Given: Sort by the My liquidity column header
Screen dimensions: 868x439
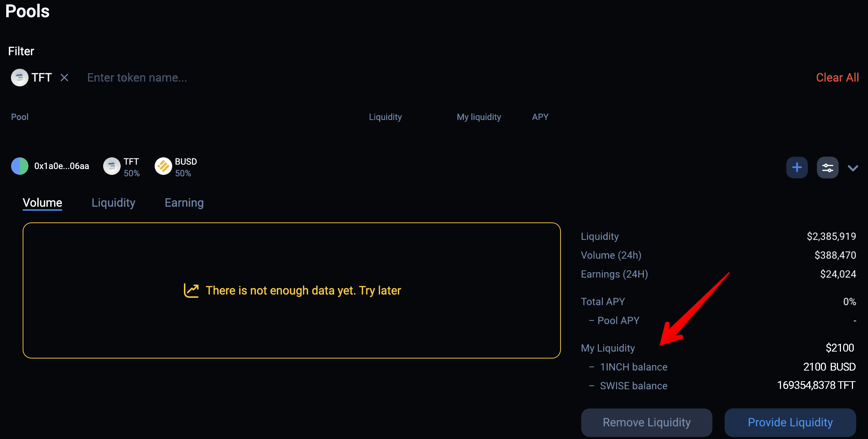Looking at the screenshot, I should tap(479, 117).
